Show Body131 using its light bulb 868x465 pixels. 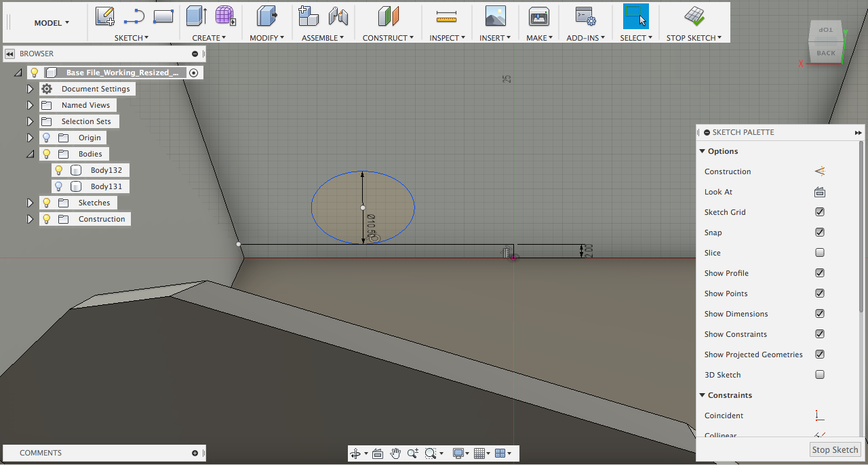(x=58, y=186)
